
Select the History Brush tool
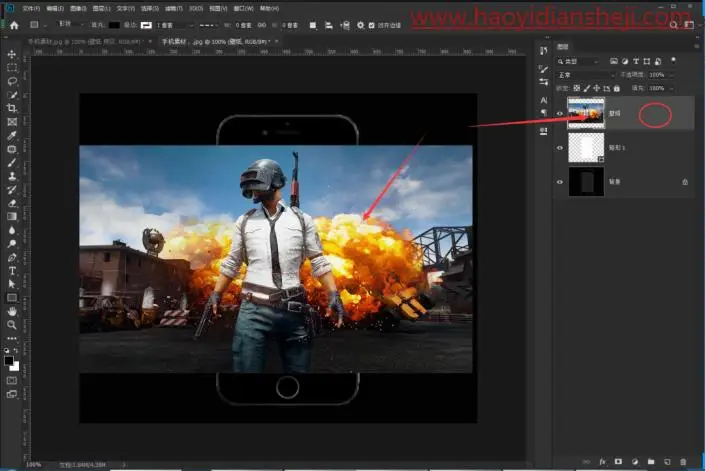(12, 190)
